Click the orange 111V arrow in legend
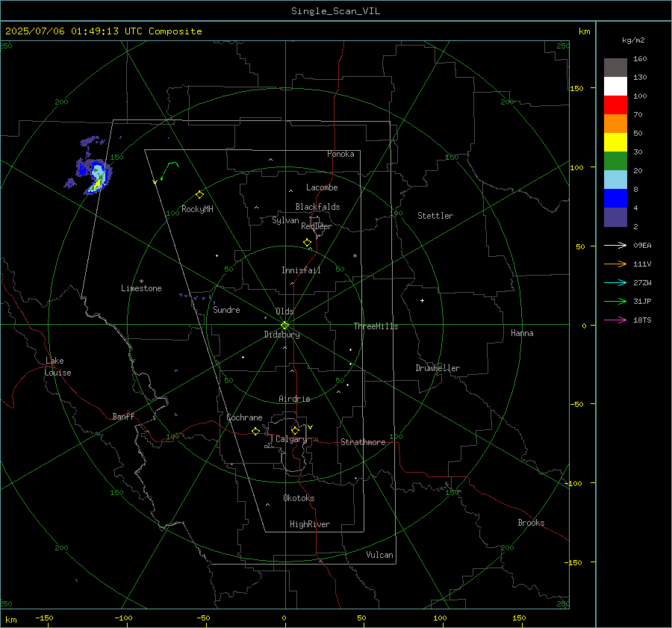 tap(615, 264)
